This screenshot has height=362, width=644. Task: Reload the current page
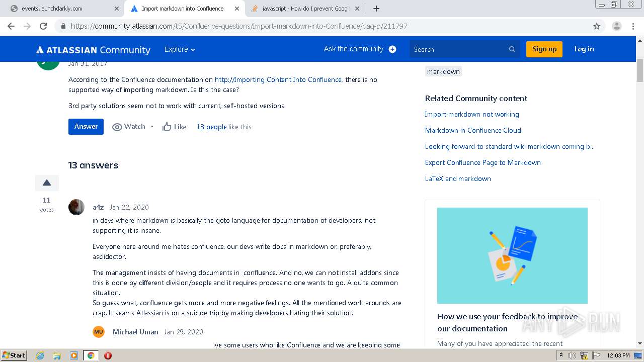pos(43,26)
